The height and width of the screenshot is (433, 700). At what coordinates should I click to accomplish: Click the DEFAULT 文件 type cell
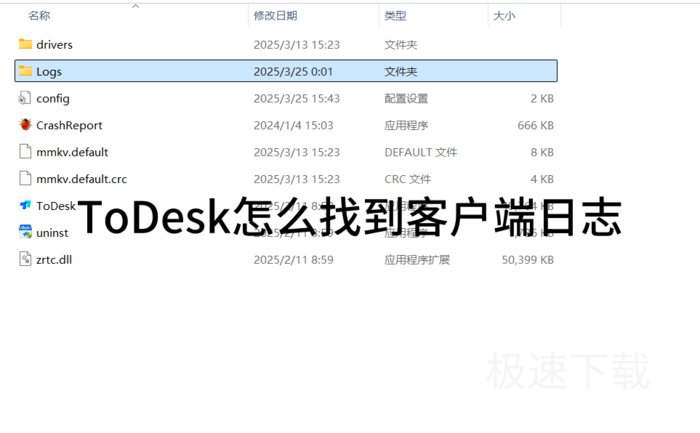[x=421, y=152]
